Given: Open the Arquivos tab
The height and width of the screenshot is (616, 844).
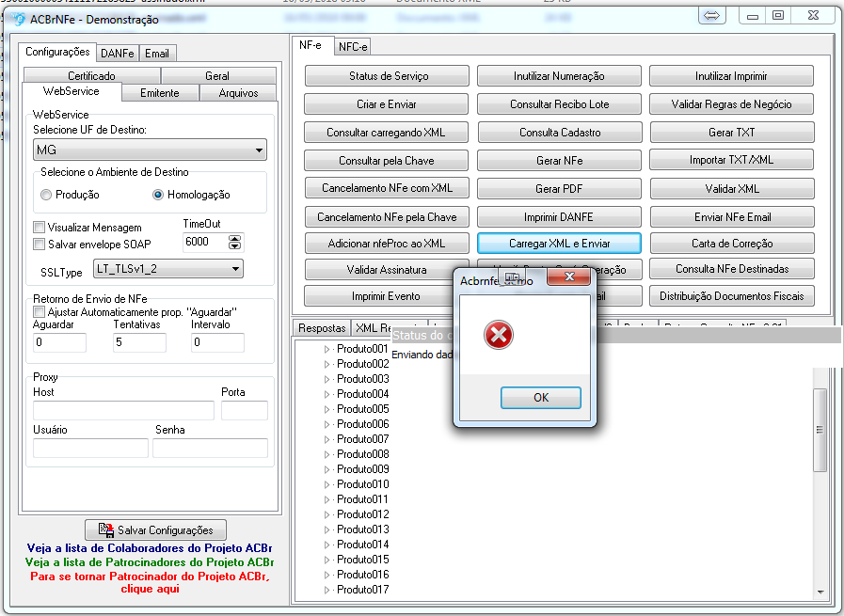Looking at the screenshot, I should pos(238,92).
